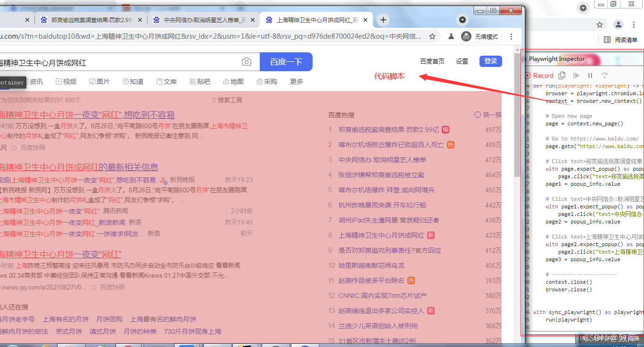Open hot search 赵薇作品被多平台除名
The height and width of the screenshot is (347, 644).
(x=371, y=281)
